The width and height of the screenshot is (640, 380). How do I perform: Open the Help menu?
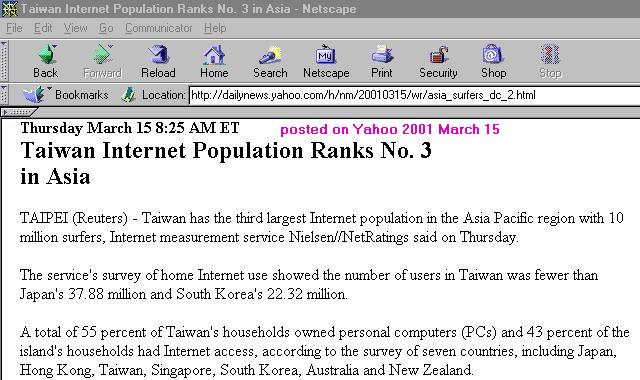pyautogui.click(x=215, y=28)
